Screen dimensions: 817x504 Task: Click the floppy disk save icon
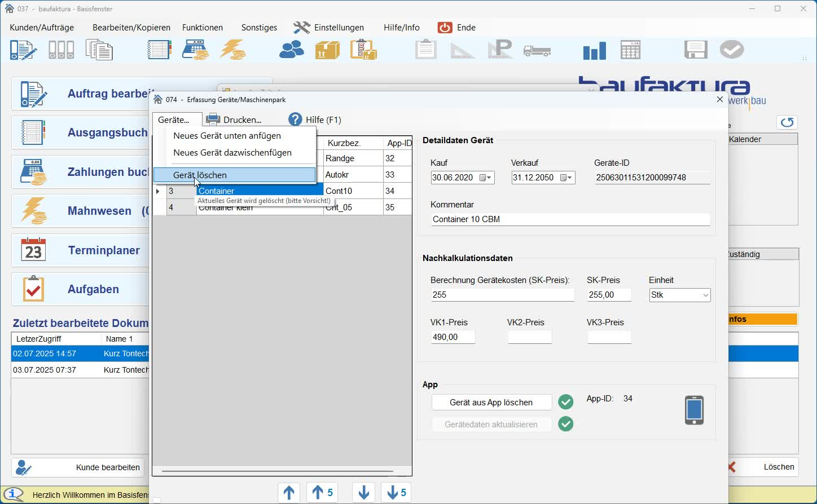coord(695,50)
